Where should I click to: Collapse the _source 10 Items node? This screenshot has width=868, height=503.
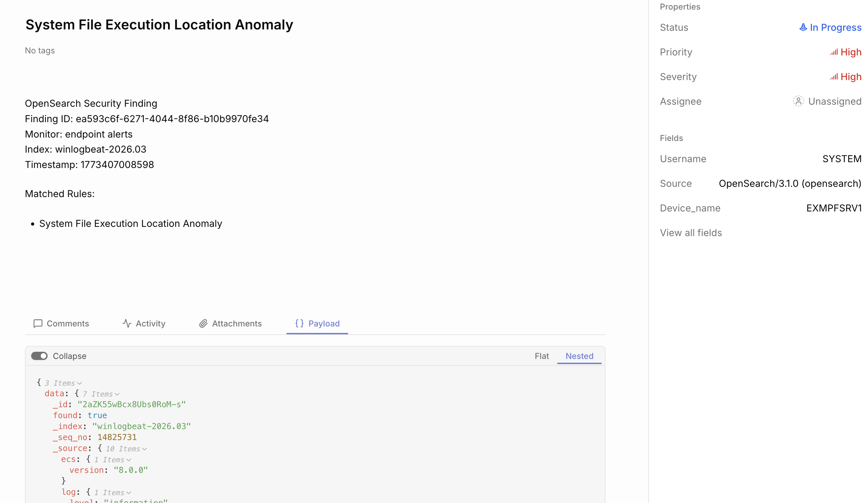tap(145, 449)
